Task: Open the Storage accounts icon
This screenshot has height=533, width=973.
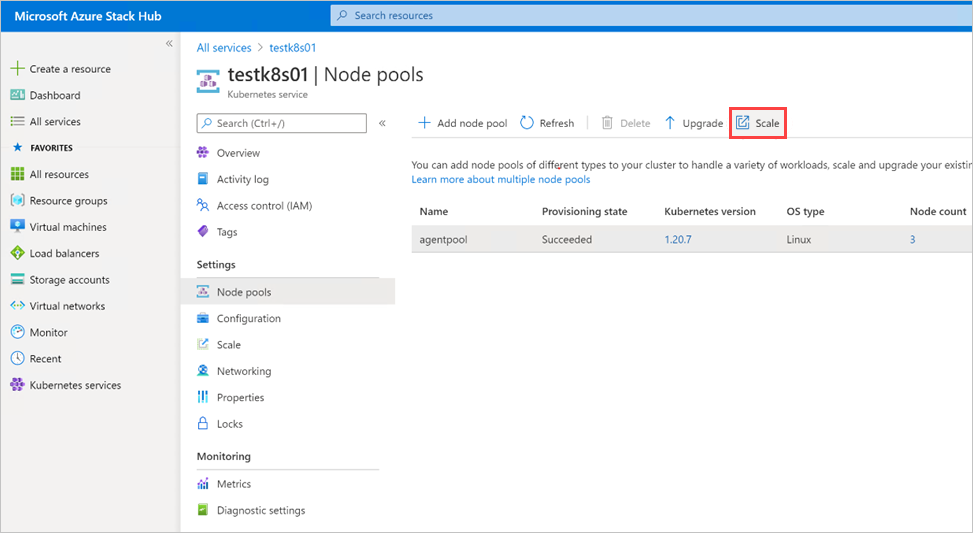Action: (17, 280)
